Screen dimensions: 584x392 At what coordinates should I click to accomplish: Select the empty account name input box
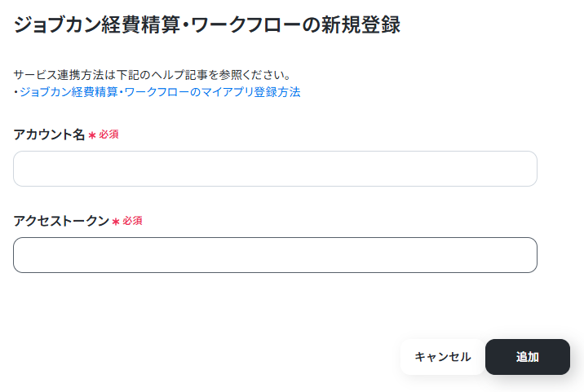point(275,169)
